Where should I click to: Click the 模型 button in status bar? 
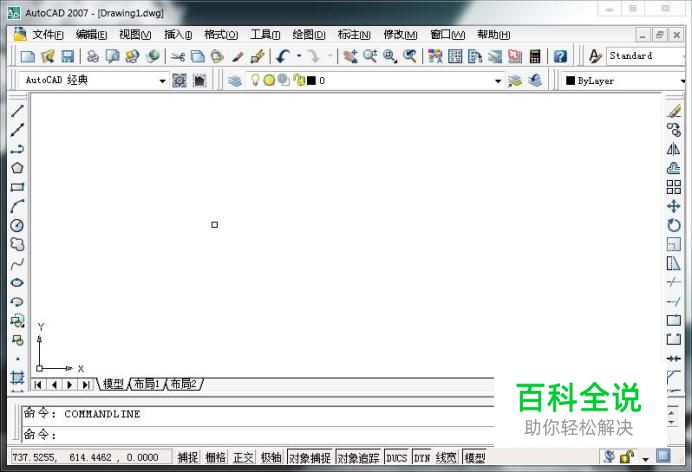pyautogui.click(x=475, y=457)
